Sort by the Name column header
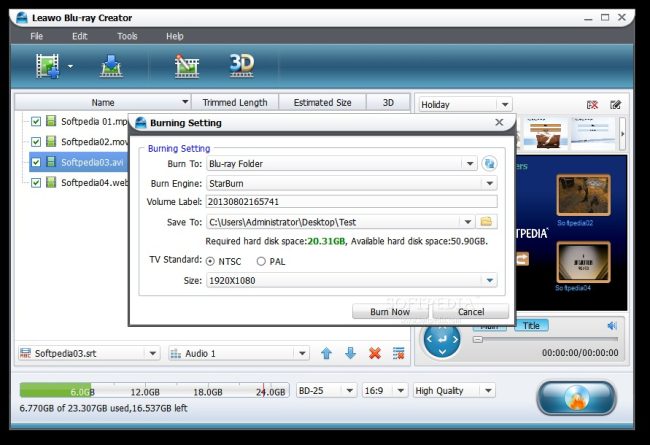650x445 pixels. [103, 102]
